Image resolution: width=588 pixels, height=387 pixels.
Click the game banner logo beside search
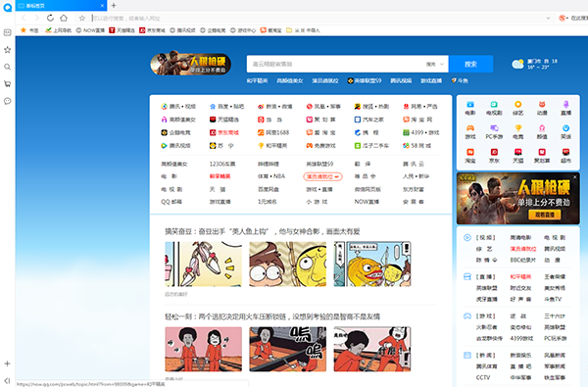point(190,64)
